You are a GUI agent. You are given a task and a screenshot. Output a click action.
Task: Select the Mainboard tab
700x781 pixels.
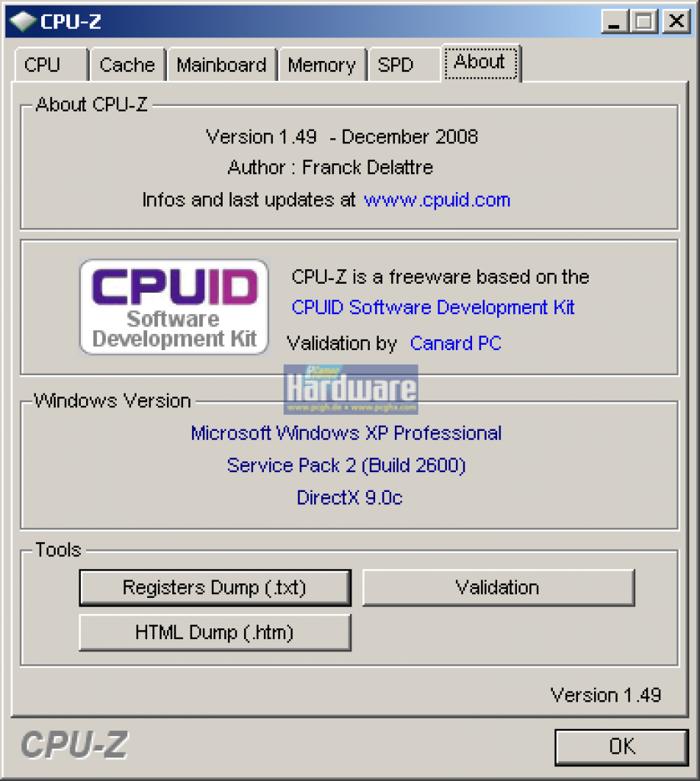point(222,65)
